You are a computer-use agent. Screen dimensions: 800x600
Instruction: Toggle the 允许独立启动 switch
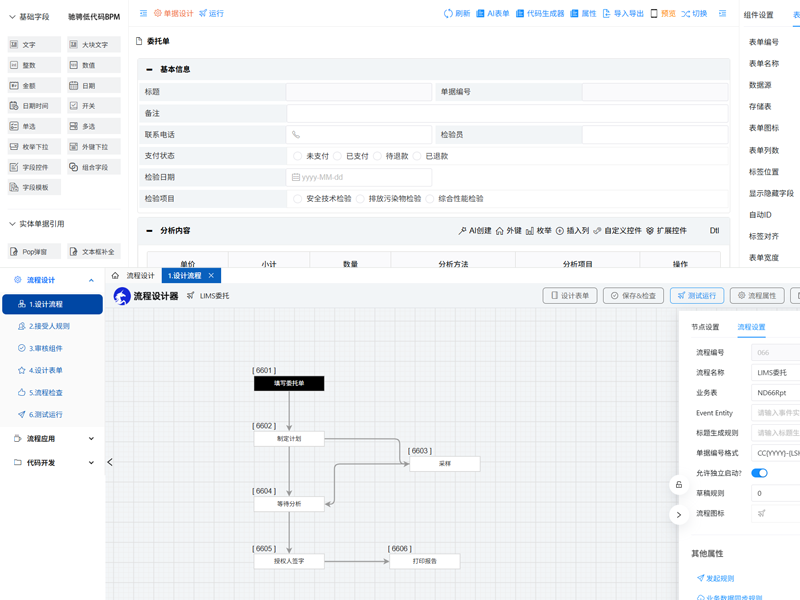pyautogui.click(x=759, y=473)
